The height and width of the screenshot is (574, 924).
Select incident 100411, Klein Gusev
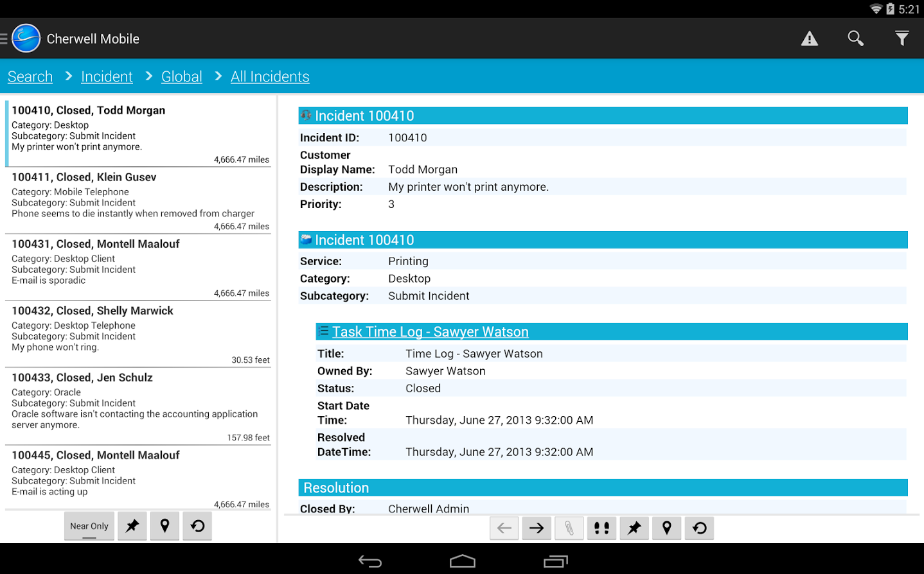(x=138, y=200)
